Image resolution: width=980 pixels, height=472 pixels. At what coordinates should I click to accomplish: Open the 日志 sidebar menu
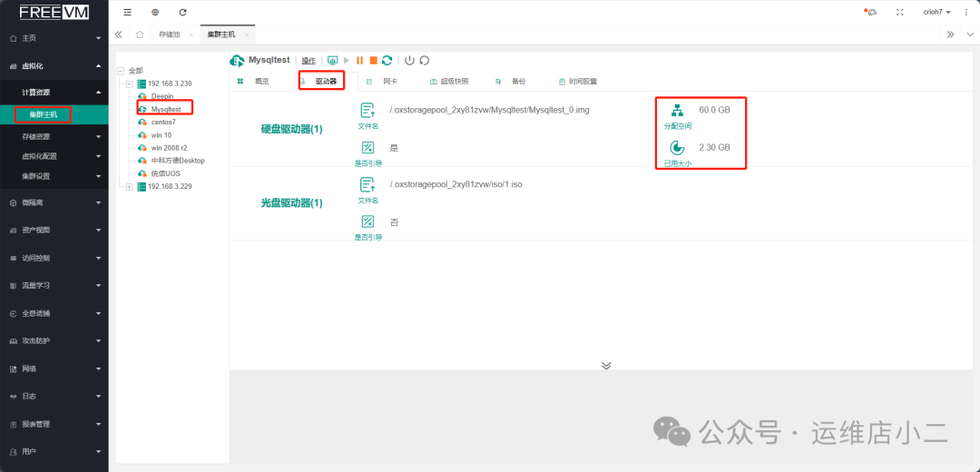(54, 397)
